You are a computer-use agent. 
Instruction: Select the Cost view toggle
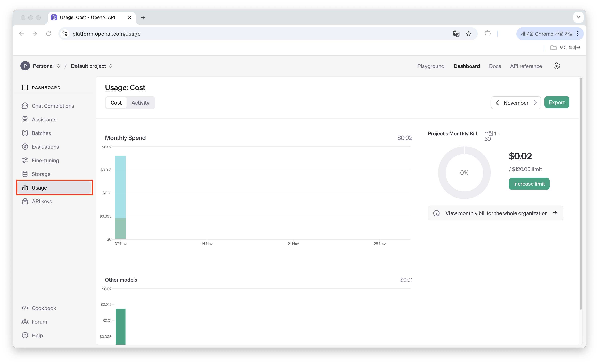116,103
